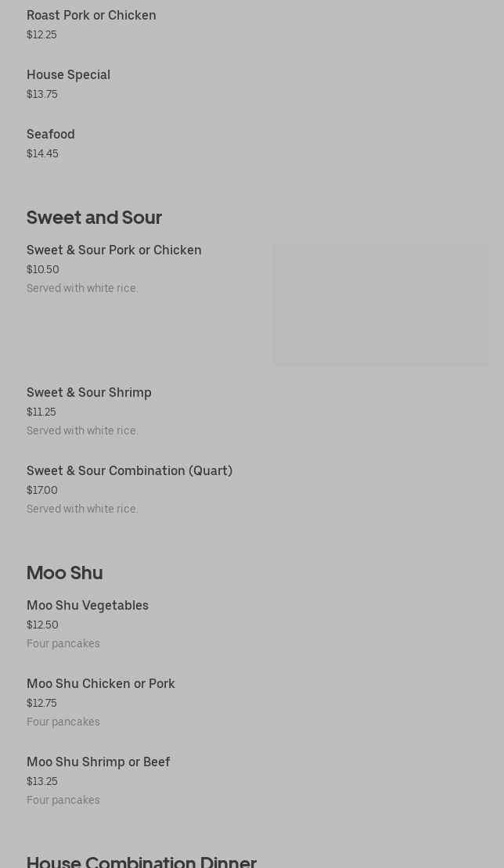
Task: Open the House Special menu item
Action: [68, 75]
